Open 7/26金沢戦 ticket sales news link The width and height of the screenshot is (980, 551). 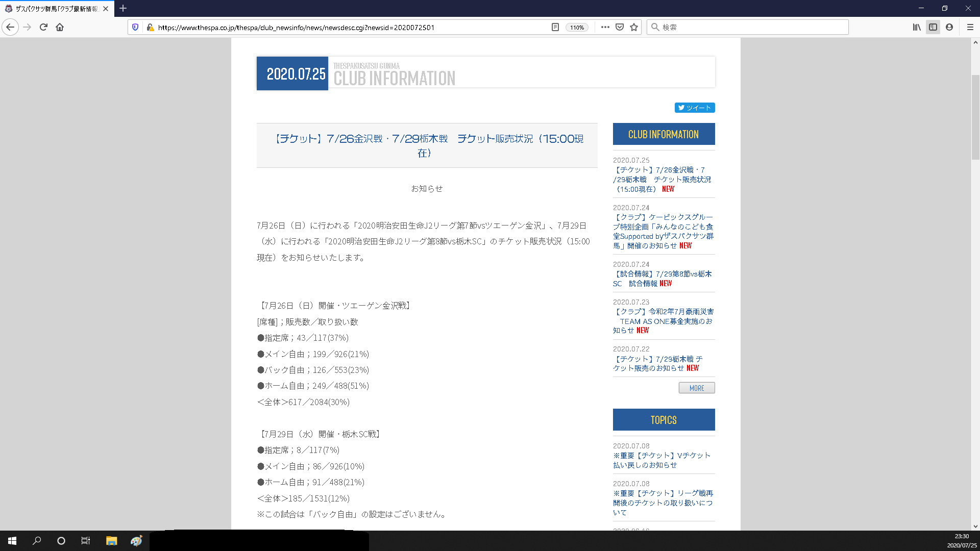click(662, 180)
